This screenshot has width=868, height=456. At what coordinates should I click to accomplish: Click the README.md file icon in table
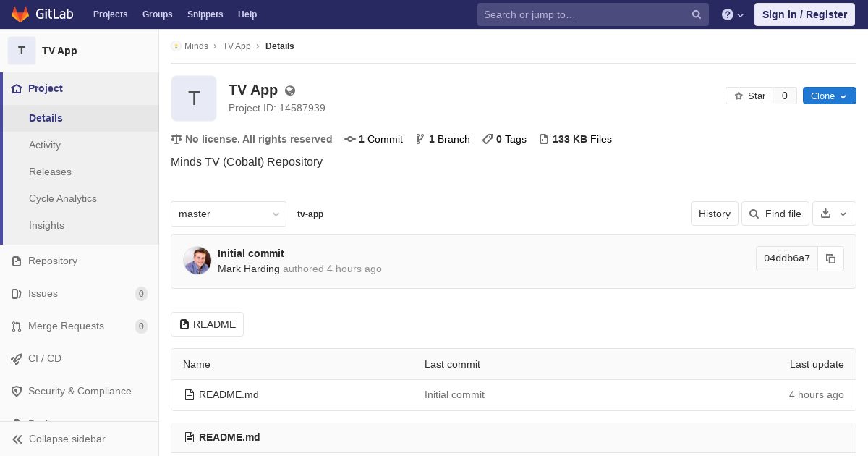tap(190, 395)
